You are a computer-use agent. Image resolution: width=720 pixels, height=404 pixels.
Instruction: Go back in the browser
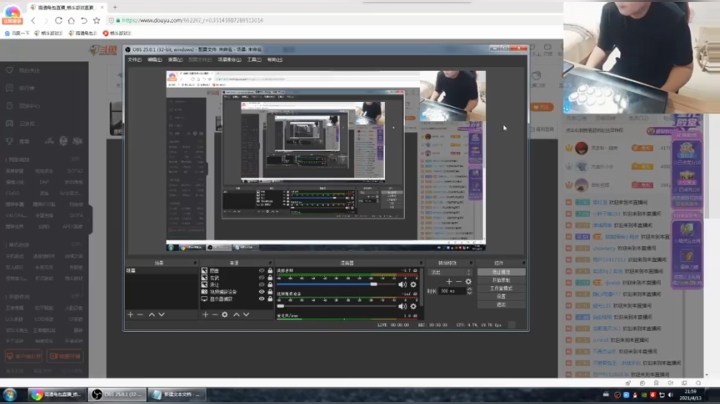point(33,21)
